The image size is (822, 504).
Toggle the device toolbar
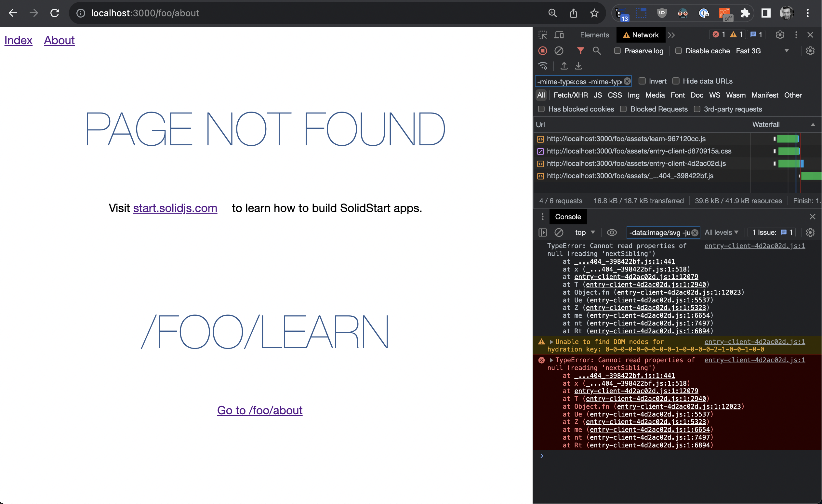pyautogui.click(x=559, y=35)
